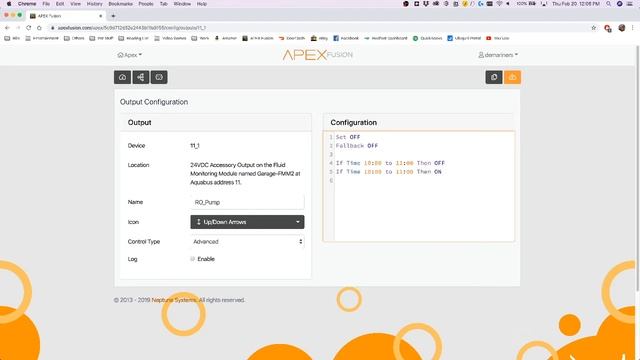This screenshot has height=360, width=640.
Task: Open the Chrome app menu
Action: pyautogui.click(x=27, y=4)
